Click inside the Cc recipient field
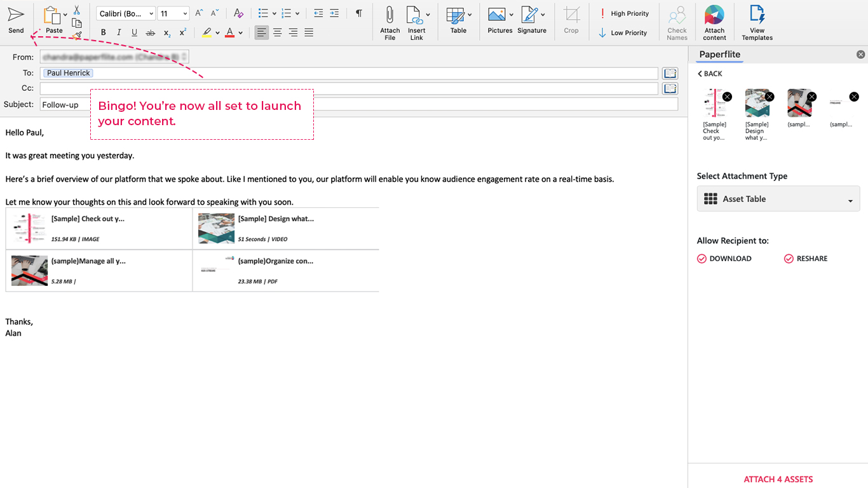This screenshot has width=868, height=488. click(349, 88)
